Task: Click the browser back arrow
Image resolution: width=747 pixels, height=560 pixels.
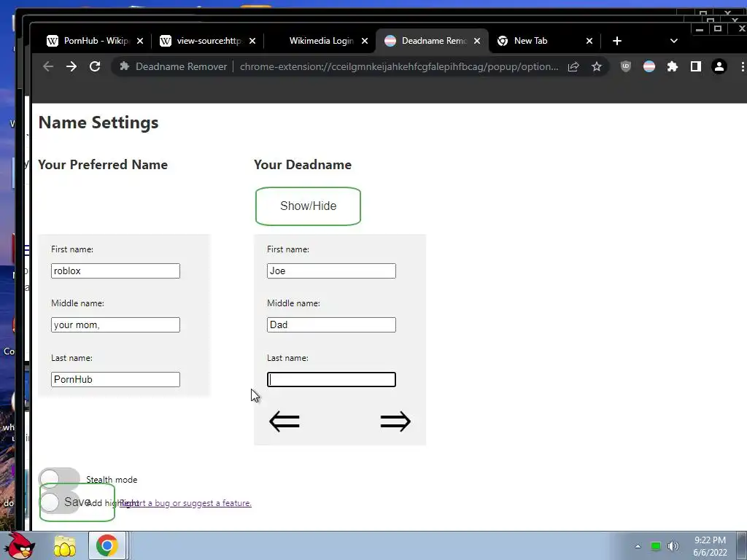Action: [48, 66]
